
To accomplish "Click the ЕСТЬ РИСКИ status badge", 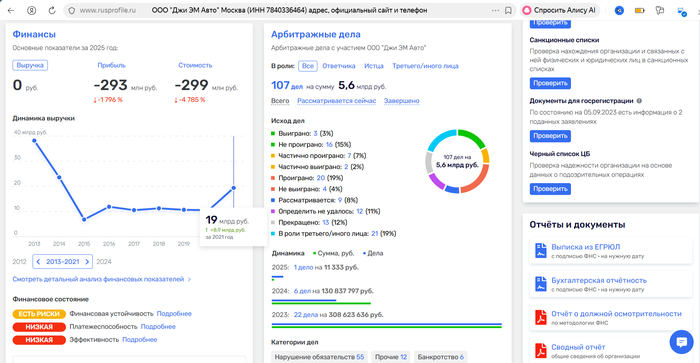I will [x=39, y=314].
